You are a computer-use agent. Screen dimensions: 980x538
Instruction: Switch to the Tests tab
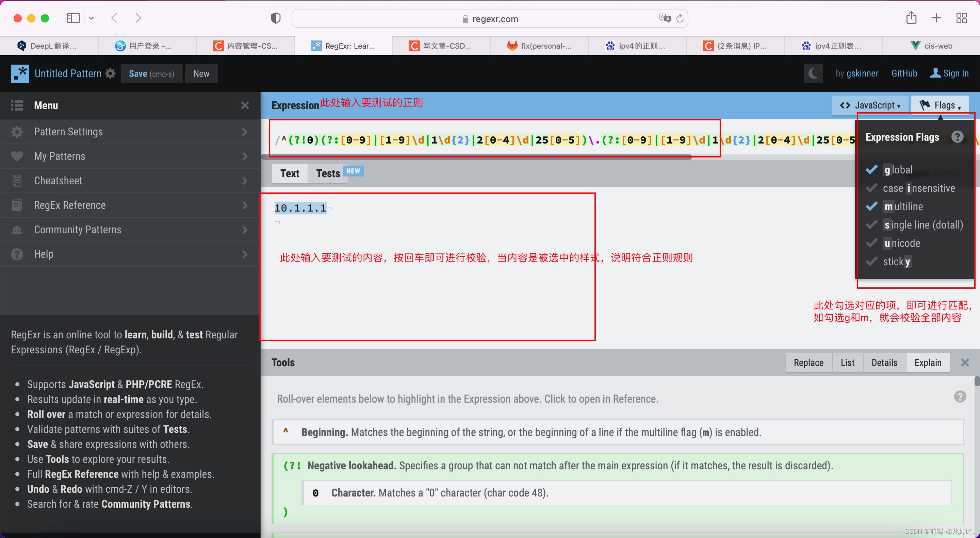[x=328, y=173]
